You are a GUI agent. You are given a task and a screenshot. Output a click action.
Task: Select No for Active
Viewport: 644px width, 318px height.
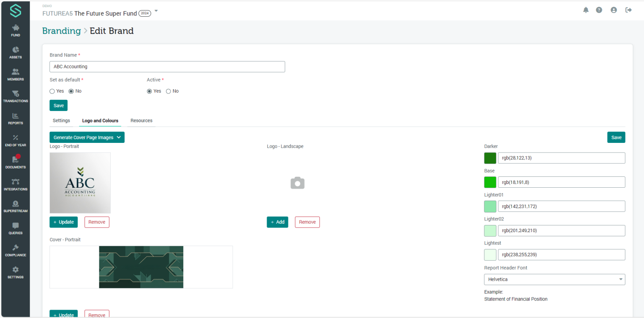169,91
